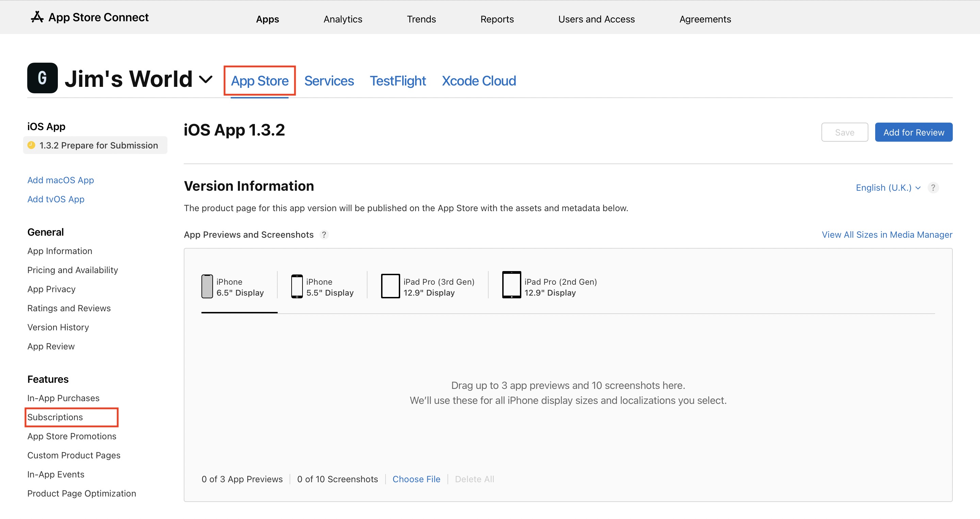Click the yellow status icon for 1.3.2
Screen dimensions: 980x519
coord(32,145)
